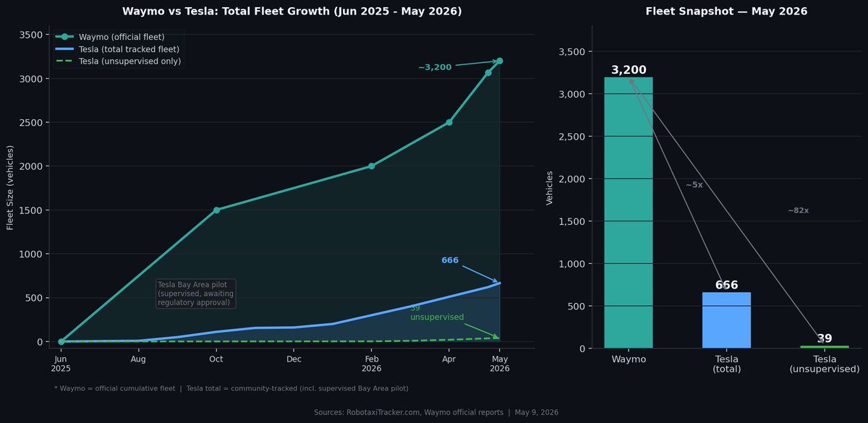Select the Waymo Oct 2025 data point
Screen dimensions: 868x423
[x=216, y=210]
